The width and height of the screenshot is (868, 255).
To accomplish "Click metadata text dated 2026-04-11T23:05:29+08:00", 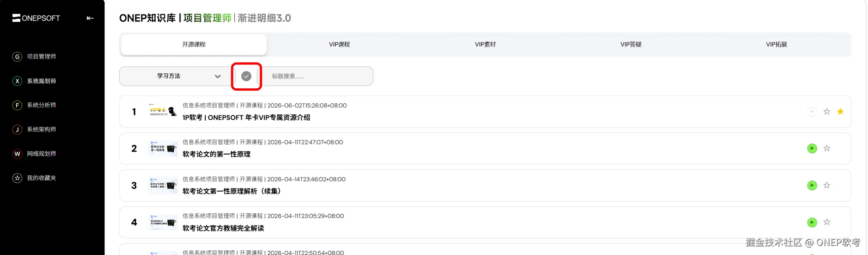I will click(x=263, y=216).
